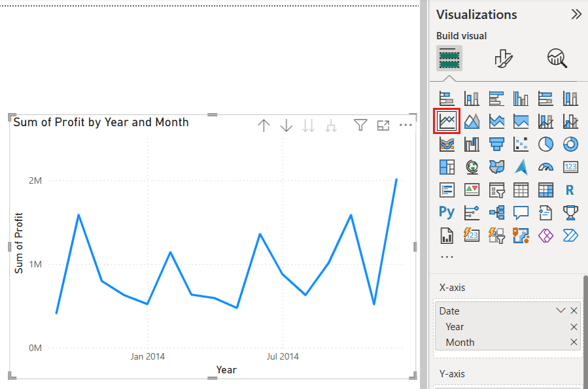Select the Pie chart visual
588x389 pixels.
(545, 144)
